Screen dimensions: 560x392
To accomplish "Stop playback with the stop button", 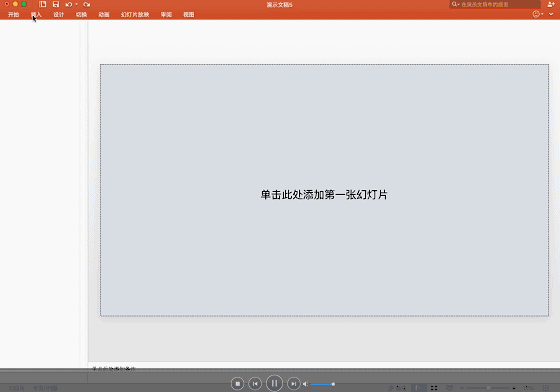I will [238, 384].
